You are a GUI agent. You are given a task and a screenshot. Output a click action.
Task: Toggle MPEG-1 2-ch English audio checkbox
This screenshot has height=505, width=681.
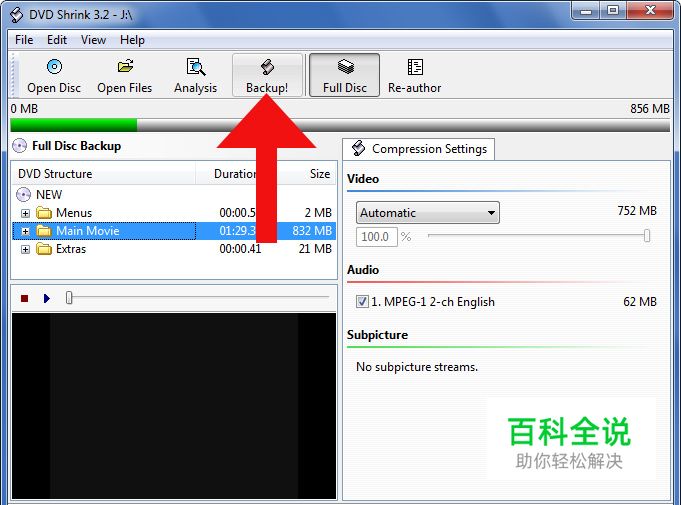[362, 301]
